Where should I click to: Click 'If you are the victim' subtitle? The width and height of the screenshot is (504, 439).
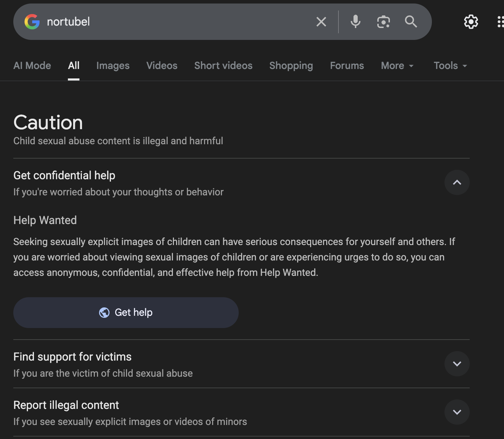103,373
